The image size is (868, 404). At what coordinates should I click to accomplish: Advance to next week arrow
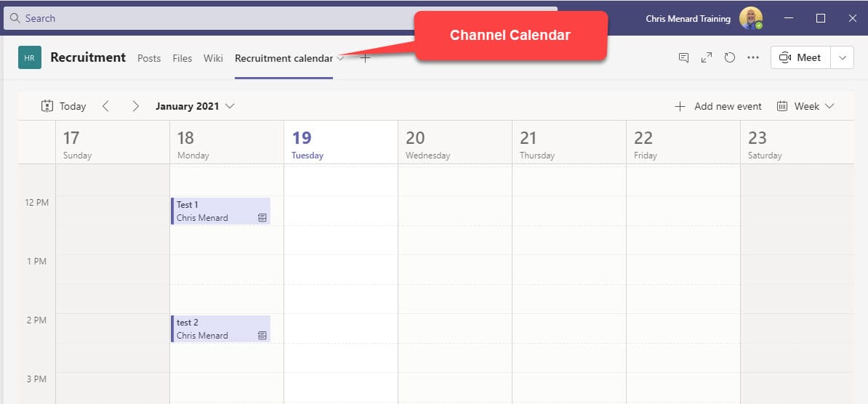tap(135, 106)
